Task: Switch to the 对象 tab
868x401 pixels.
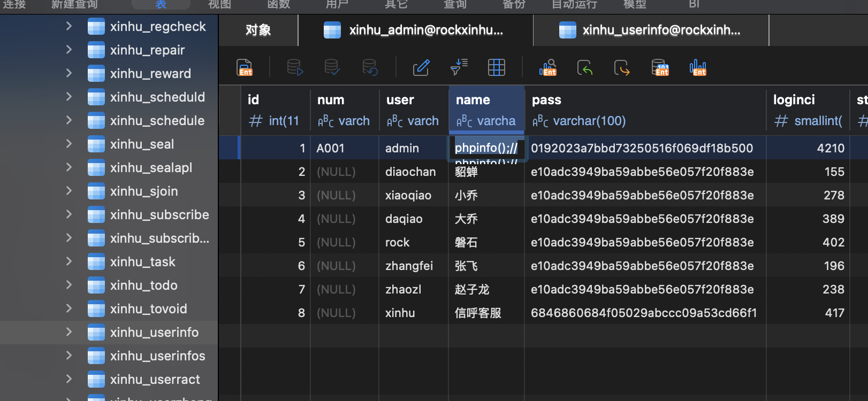Action: click(258, 30)
